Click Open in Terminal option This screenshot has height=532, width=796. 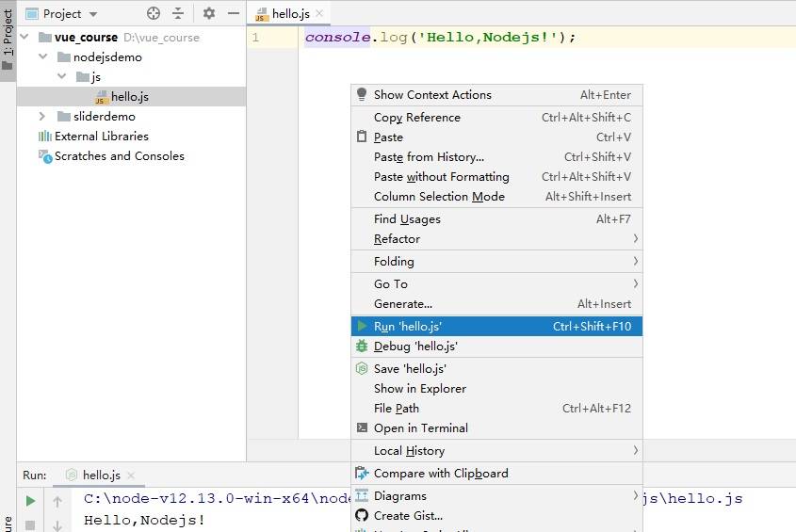tap(420, 427)
